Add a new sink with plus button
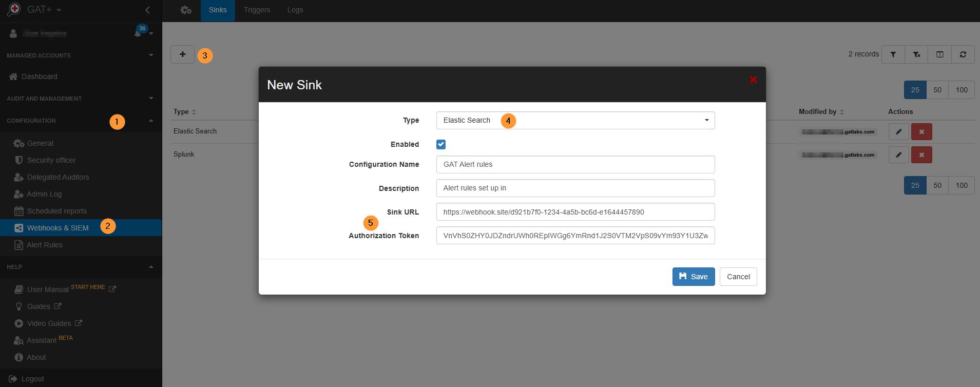 [x=182, y=54]
